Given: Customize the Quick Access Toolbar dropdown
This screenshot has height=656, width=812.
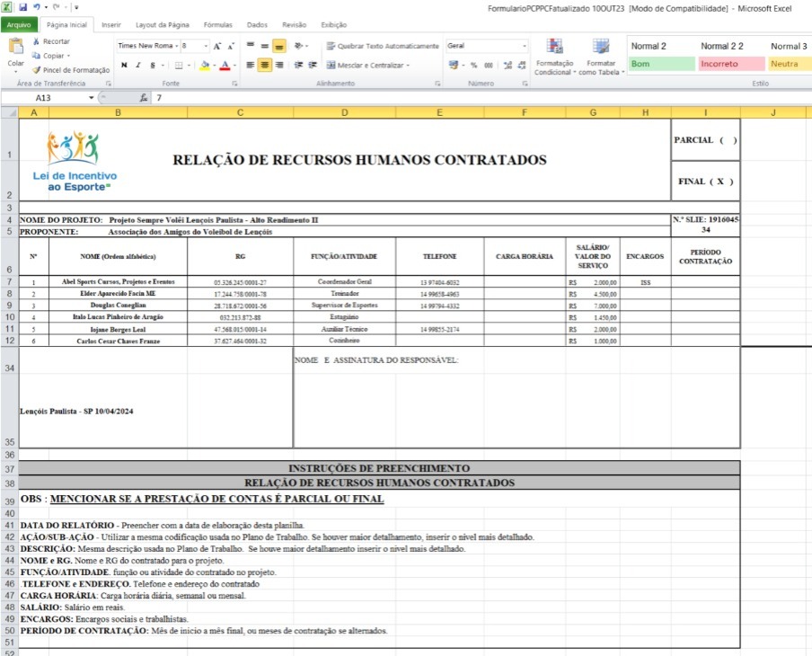Looking at the screenshot, I should click(76, 7).
